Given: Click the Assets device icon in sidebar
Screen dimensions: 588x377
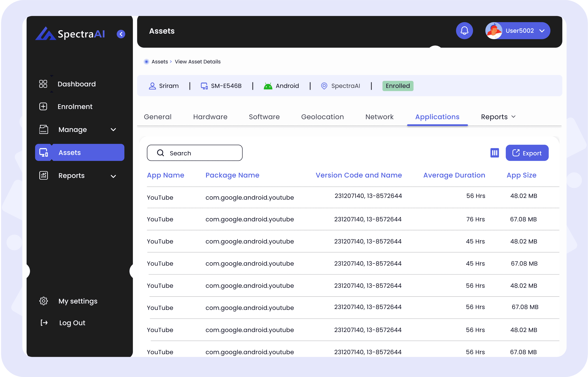Looking at the screenshot, I should coord(44,152).
